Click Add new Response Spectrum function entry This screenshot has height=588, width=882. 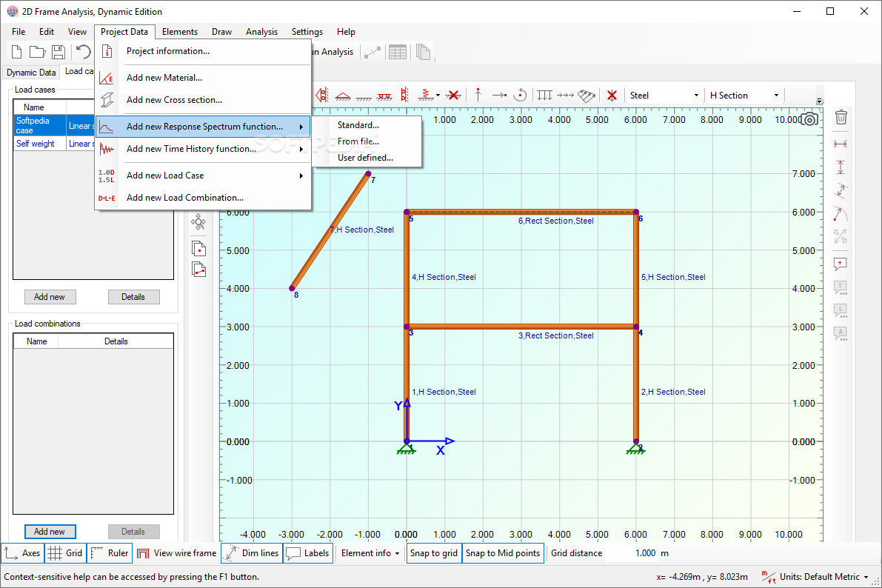click(x=203, y=127)
